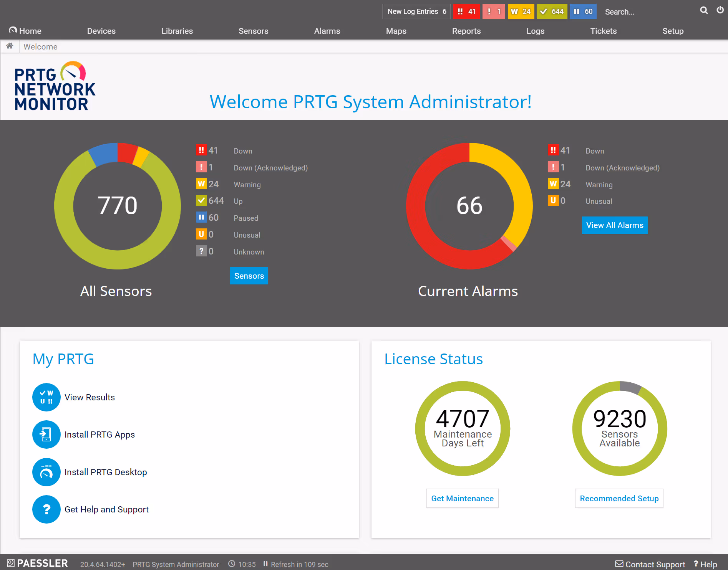This screenshot has width=728, height=570.
Task: Click the Get Maintenance button
Action: (462, 498)
